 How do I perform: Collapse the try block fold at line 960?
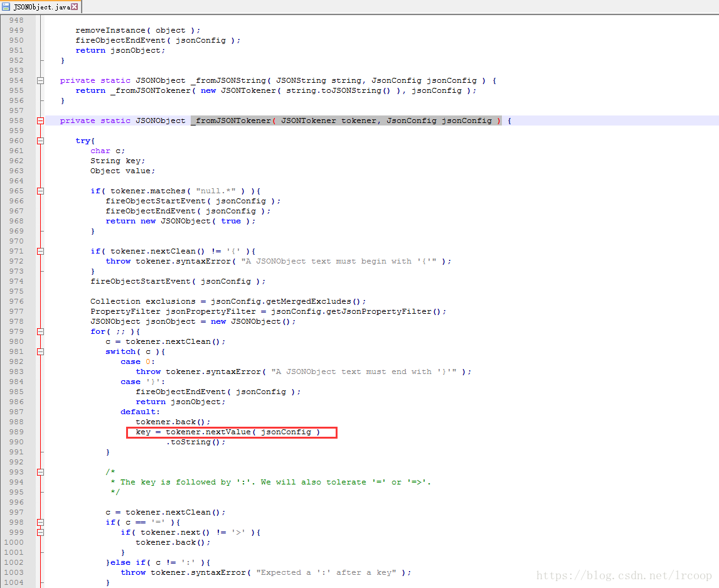coord(40,141)
